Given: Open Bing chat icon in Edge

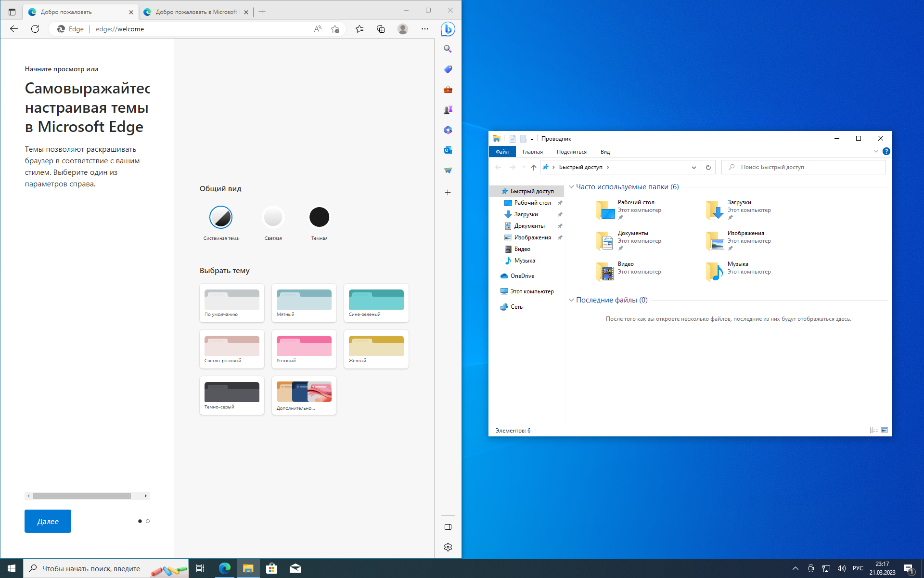Looking at the screenshot, I should click(x=448, y=29).
